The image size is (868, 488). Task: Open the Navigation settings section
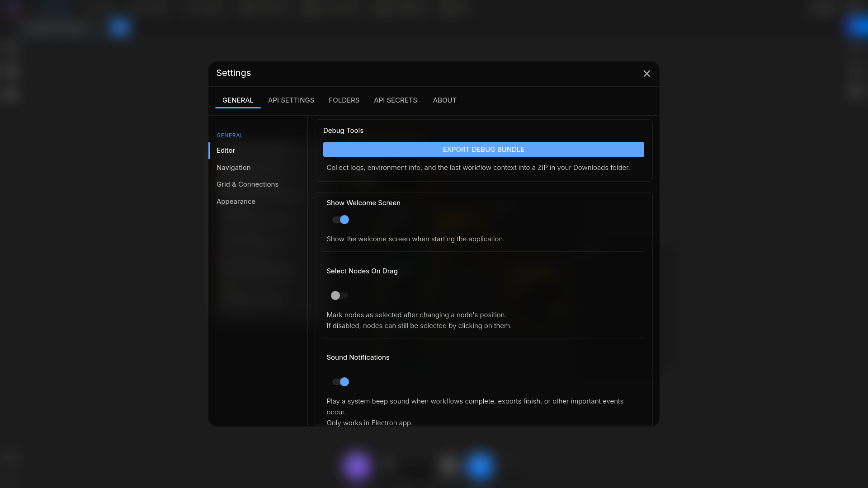pos(233,168)
